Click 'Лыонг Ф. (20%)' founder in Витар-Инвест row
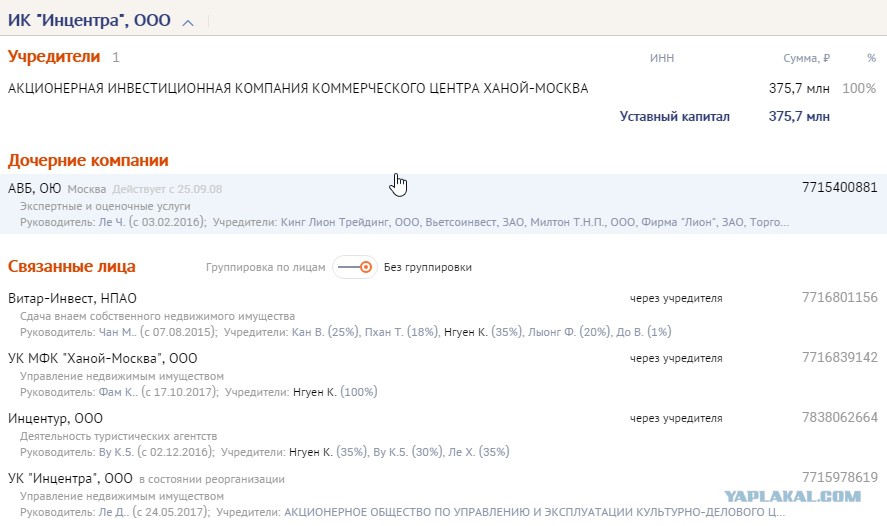This screenshot has width=887, height=526. point(569,332)
